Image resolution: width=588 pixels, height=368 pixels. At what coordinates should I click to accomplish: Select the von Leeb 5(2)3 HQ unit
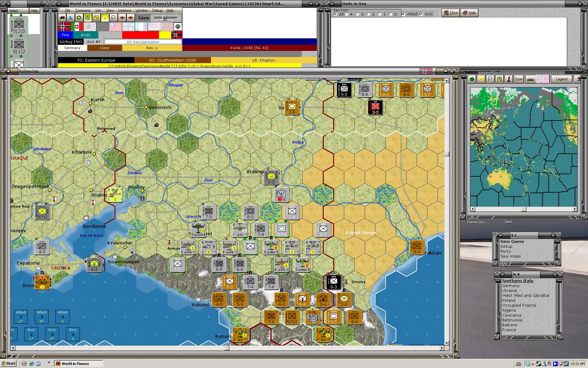click(x=19, y=25)
